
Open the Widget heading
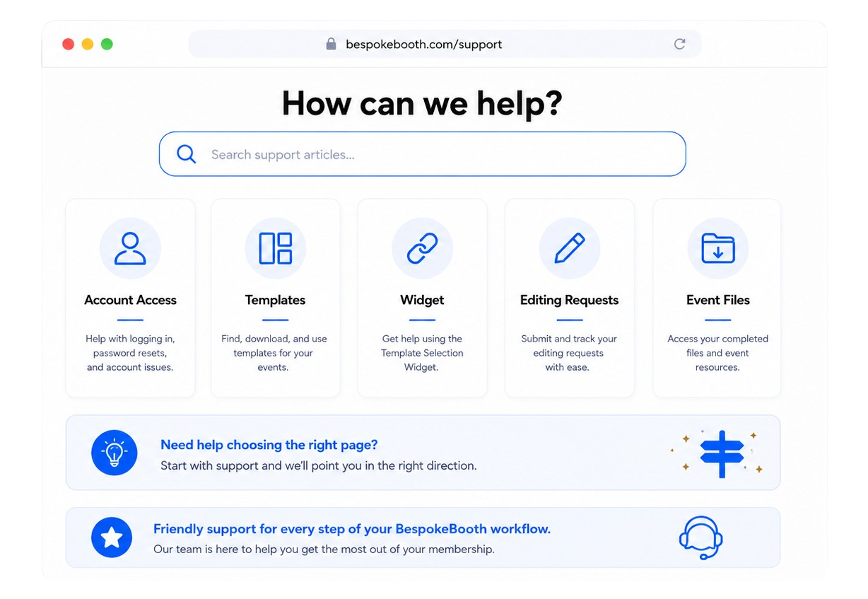[422, 300]
